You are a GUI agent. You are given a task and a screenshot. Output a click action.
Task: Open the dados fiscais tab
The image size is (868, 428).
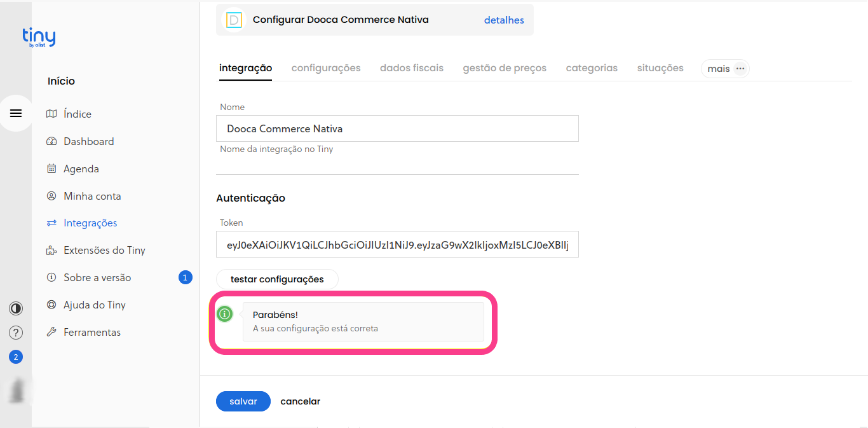(x=412, y=68)
